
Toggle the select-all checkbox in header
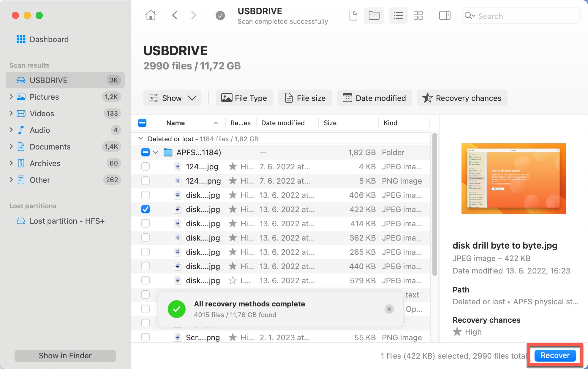[x=142, y=123]
